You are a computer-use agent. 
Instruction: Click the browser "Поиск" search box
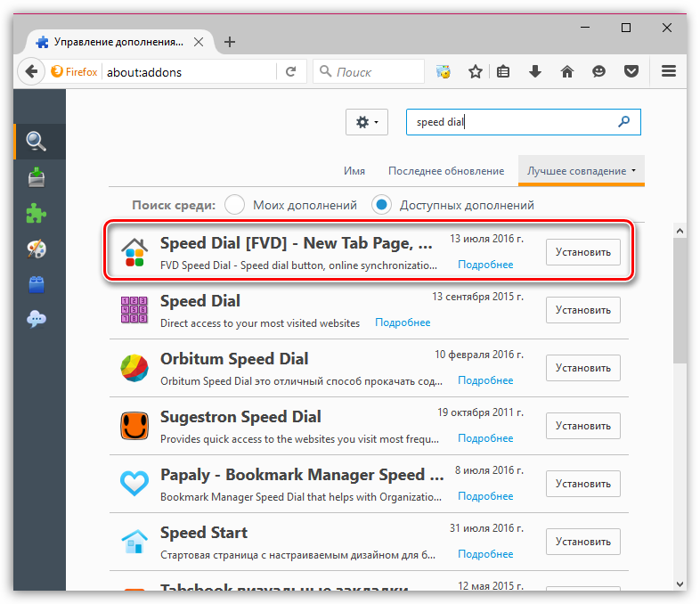(x=369, y=71)
